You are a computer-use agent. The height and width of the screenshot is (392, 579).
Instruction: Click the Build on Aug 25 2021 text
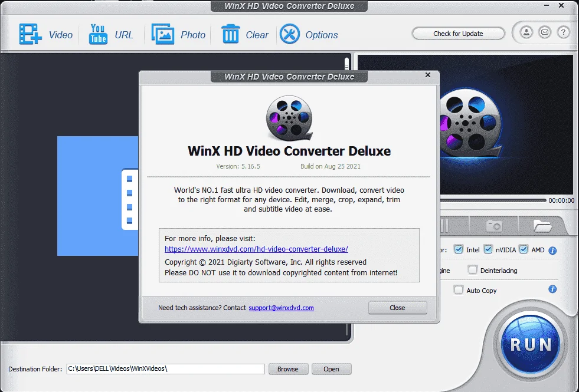click(x=330, y=166)
